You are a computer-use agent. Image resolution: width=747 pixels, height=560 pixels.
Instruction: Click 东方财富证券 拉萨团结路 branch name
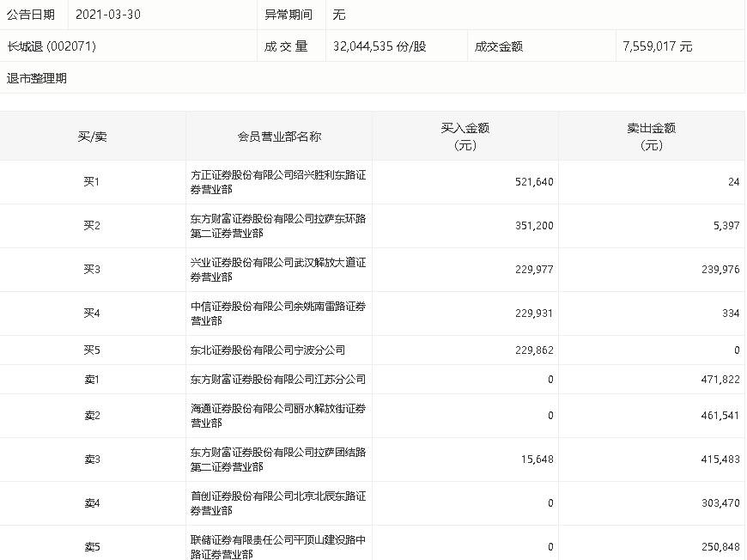tap(278, 460)
